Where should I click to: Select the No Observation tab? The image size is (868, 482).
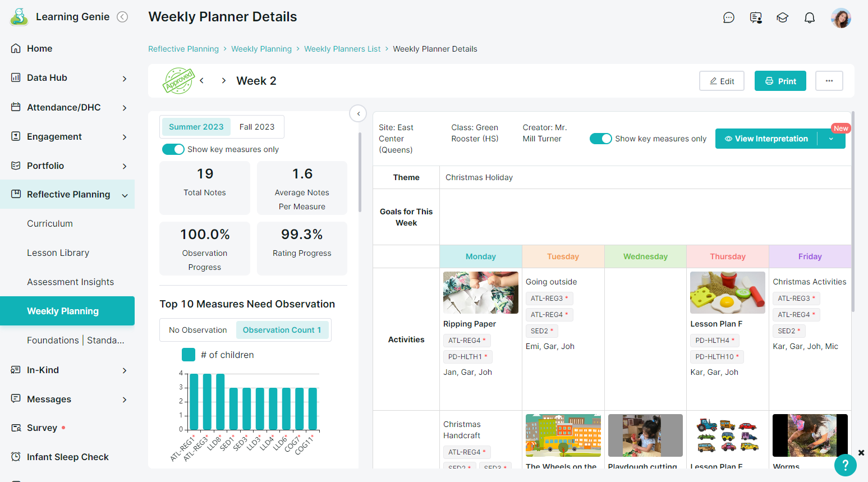tap(198, 330)
